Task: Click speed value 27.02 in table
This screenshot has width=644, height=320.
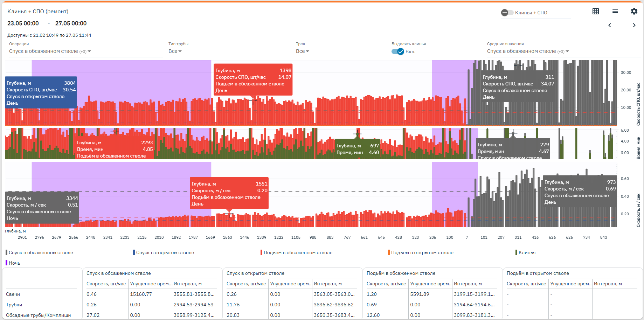Action: (x=93, y=315)
